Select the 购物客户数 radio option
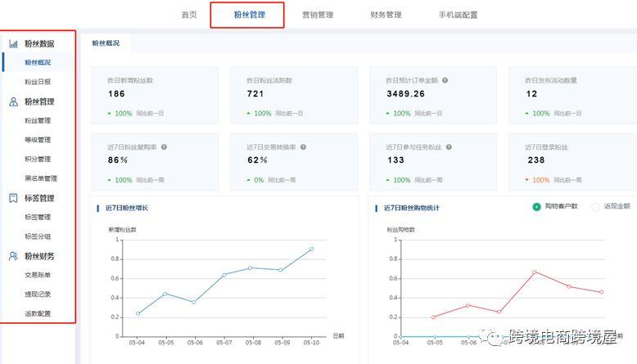The image size is (637, 364). [536, 207]
